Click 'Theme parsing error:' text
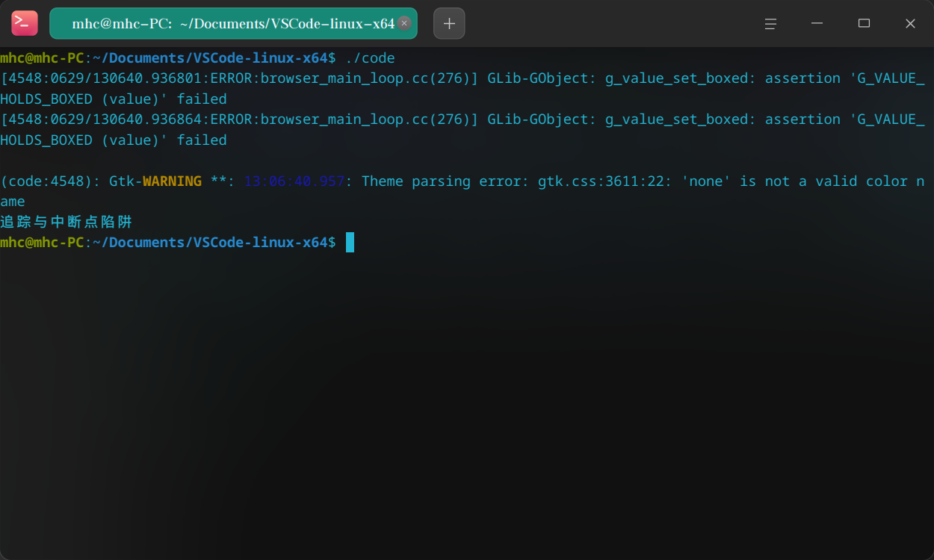Image resolution: width=934 pixels, height=560 pixels. (x=445, y=181)
